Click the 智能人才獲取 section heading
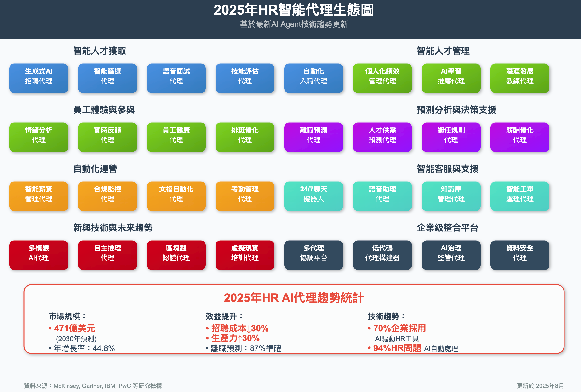The width and height of the screenshot is (581, 392). pyautogui.click(x=99, y=51)
